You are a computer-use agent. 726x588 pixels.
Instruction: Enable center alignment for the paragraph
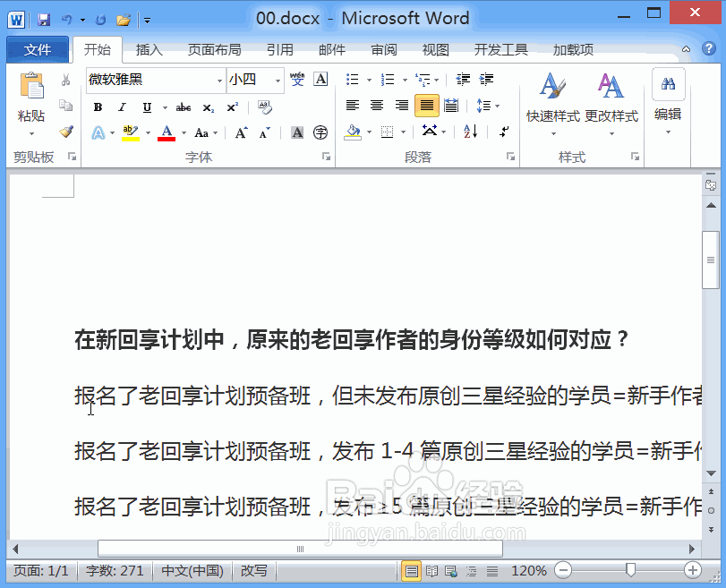pos(377,106)
